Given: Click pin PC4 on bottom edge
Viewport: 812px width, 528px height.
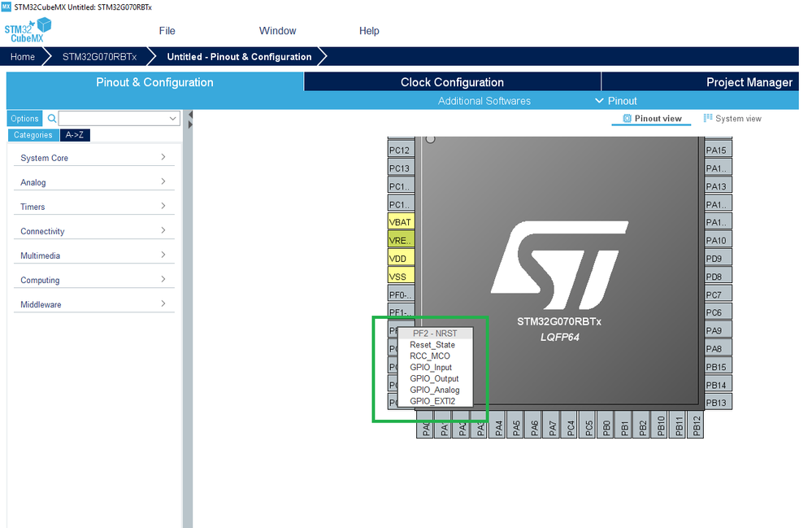Looking at the screenshot, I should pyautogui.click(x=570, y=425).
